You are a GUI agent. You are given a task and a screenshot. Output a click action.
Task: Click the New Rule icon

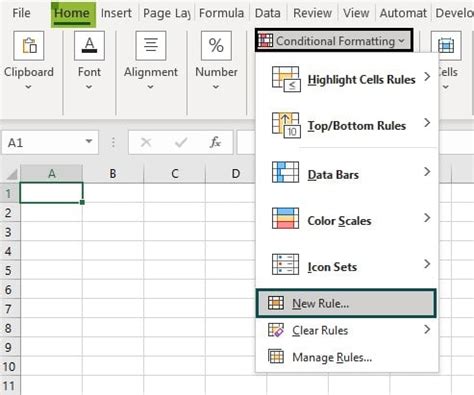[x=276, y=303]
